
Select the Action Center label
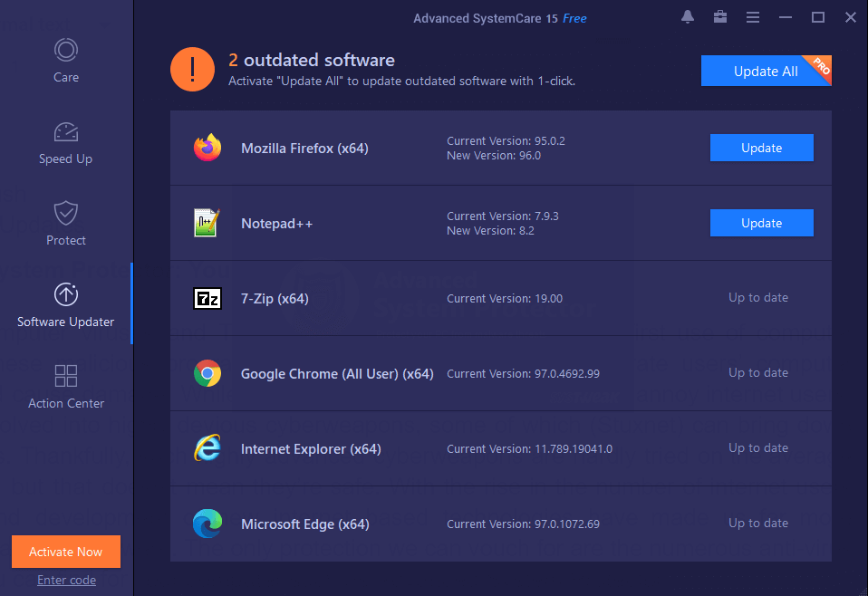pos(66,403)
